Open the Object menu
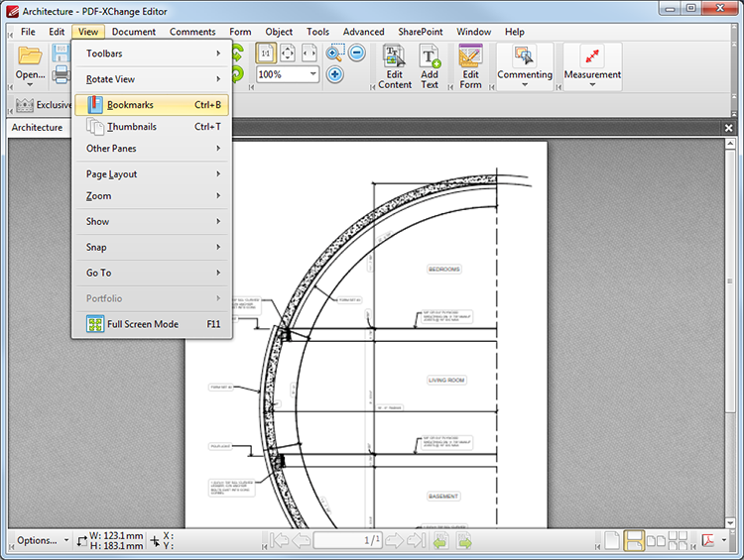The width and height of the screenshot is (744, 560). pyautogui.click(x=279, y=32)
